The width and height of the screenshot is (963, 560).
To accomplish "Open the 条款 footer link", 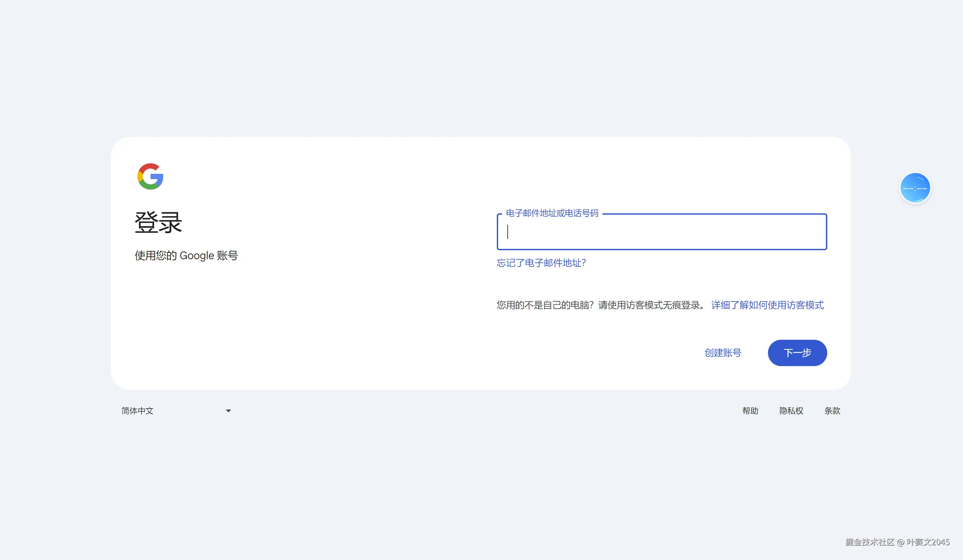I will click(x=832, y=411).
